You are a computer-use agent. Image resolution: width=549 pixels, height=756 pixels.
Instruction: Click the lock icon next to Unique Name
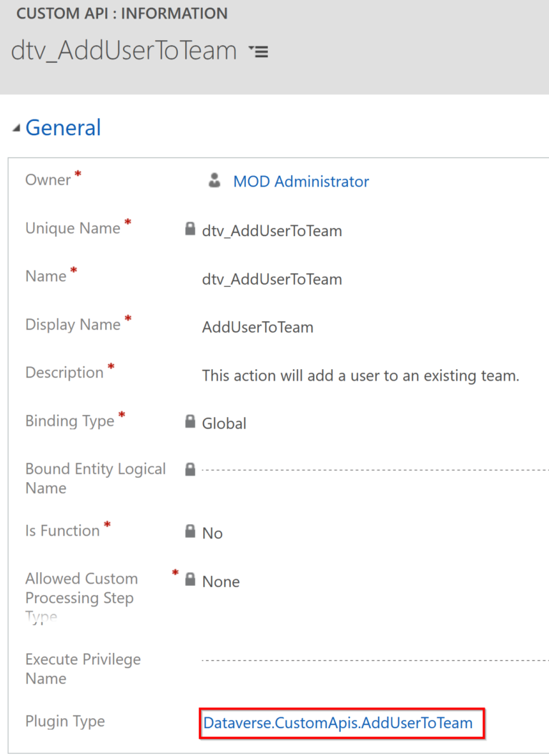coord(190,229)
